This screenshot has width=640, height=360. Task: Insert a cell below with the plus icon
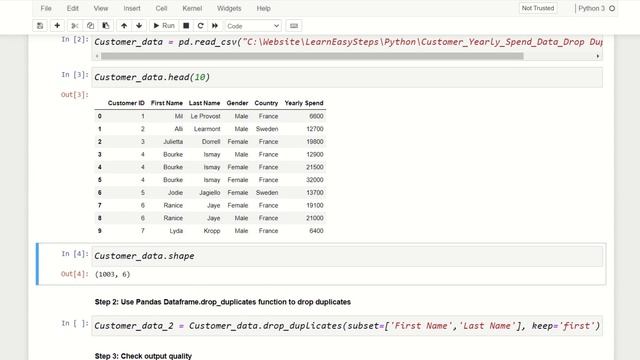tap(57, 26)
